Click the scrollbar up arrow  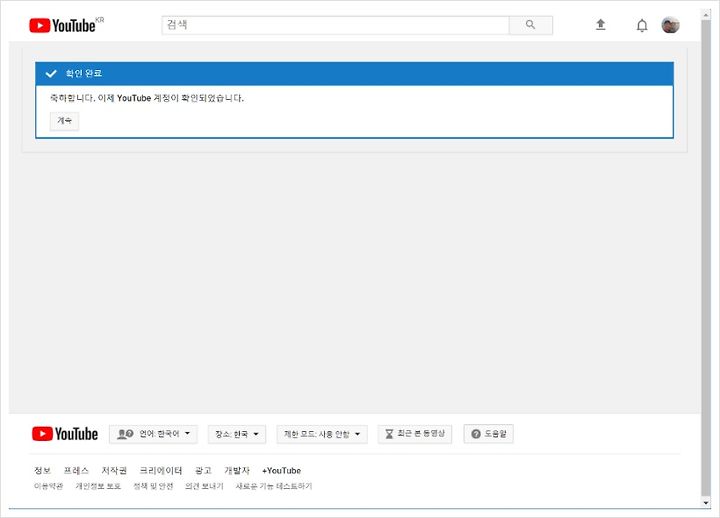(x=706, y=15)
